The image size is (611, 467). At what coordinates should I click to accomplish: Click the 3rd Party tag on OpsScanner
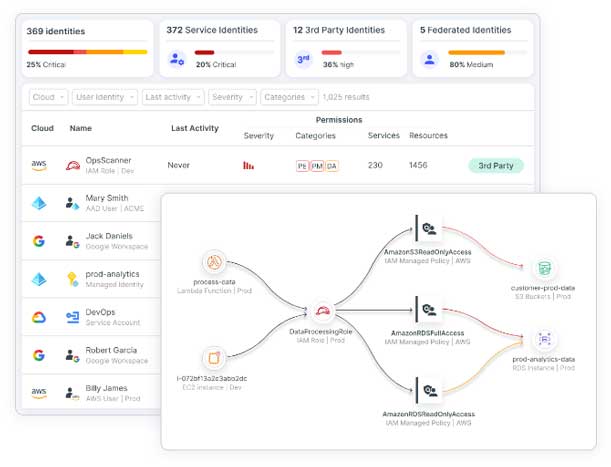click(x=495, y=165)
